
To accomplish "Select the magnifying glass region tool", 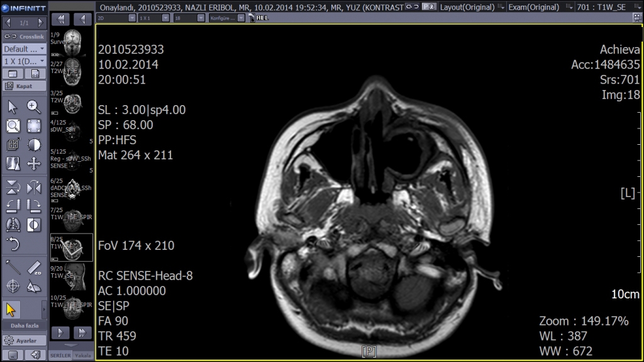I will tap(13, 126).
